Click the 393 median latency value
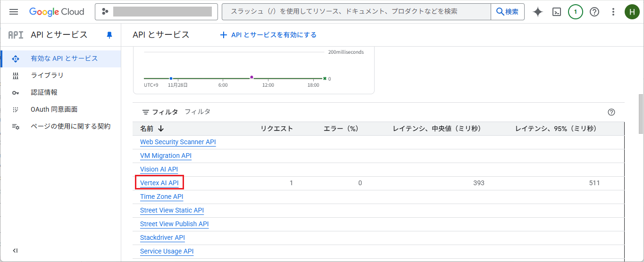This screenshot has width=644, height=262. point(478,183)
